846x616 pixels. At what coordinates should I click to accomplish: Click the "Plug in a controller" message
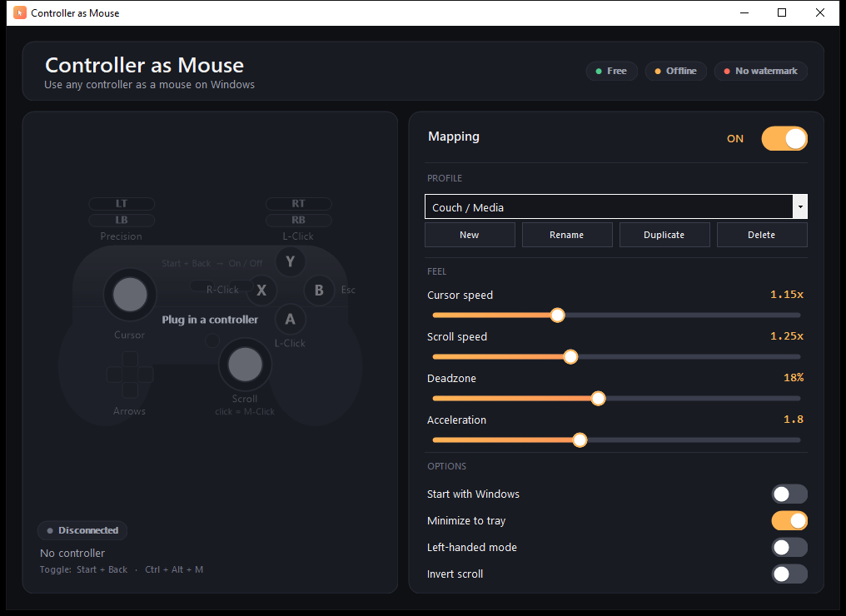(210, 320)
